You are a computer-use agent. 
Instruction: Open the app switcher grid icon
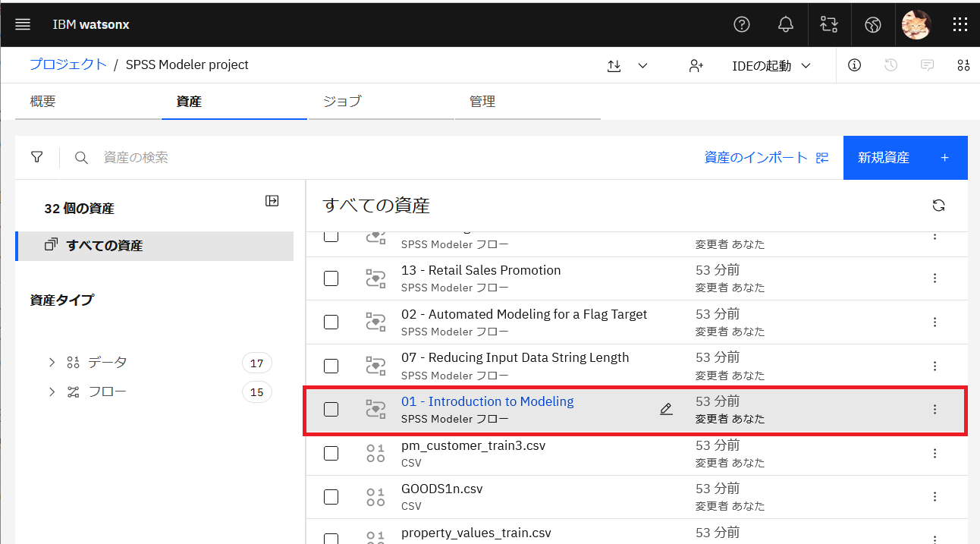960,24
